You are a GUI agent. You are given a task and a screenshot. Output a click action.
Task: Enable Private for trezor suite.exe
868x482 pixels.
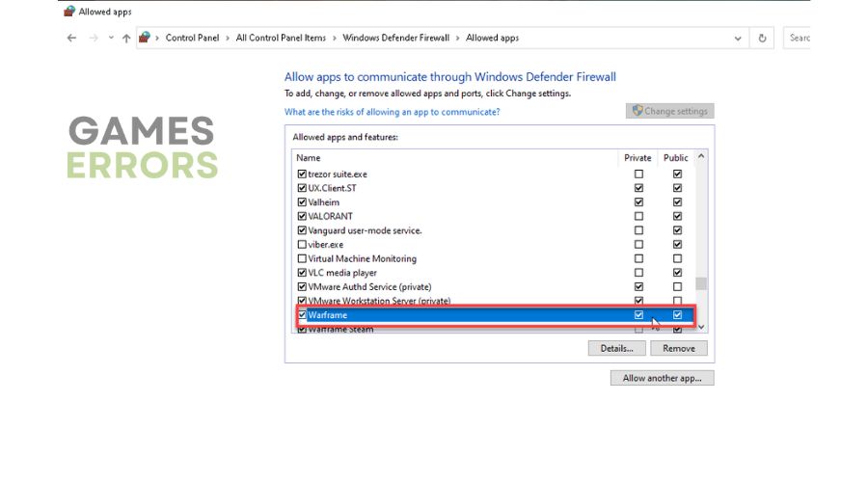pos(638,174)
